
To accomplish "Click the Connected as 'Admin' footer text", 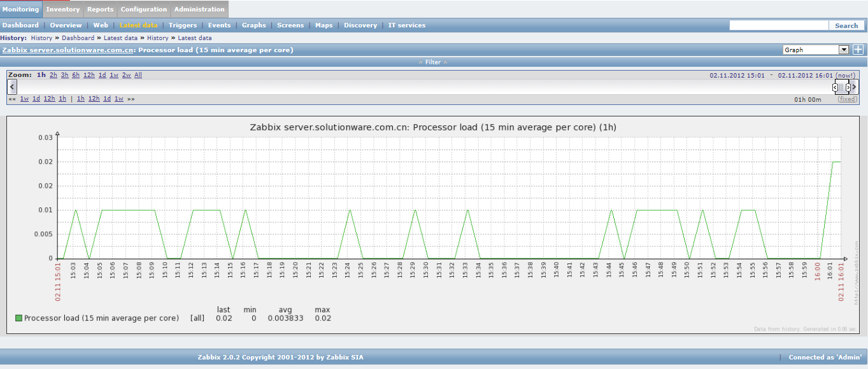I will pos(827,358).
